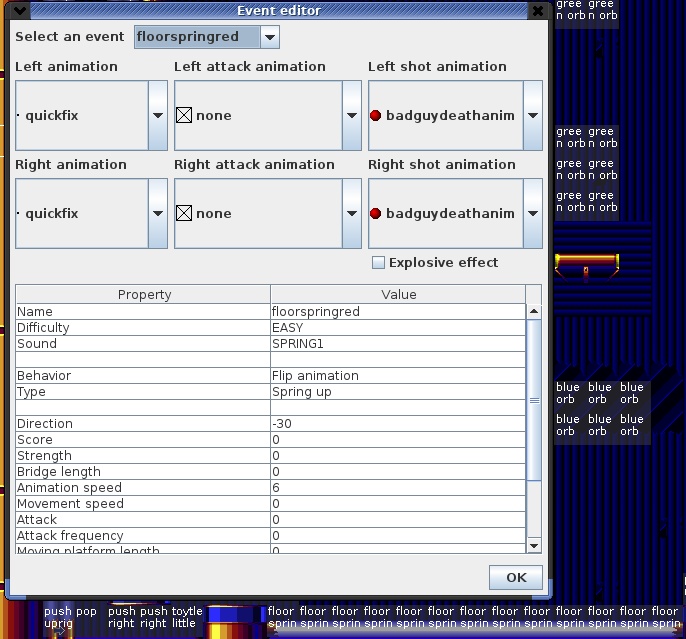Screen dimensions: 686x639
Task: Click the push uprig tile in level editor
Action: click(x=58, y=617)
